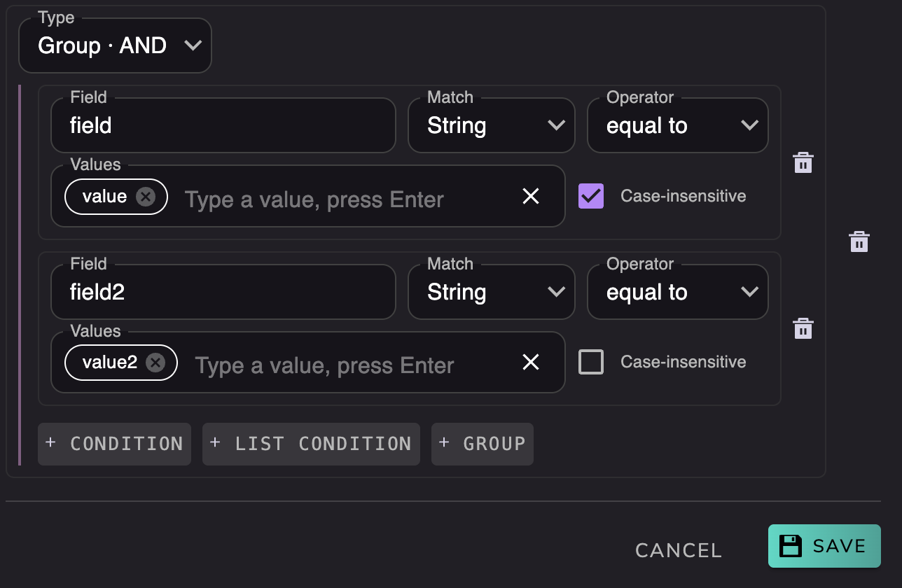Viewport: 902px width, 588px height.
Task: Delete the first condition with field 'field'
Action: [x=803, y=162]
